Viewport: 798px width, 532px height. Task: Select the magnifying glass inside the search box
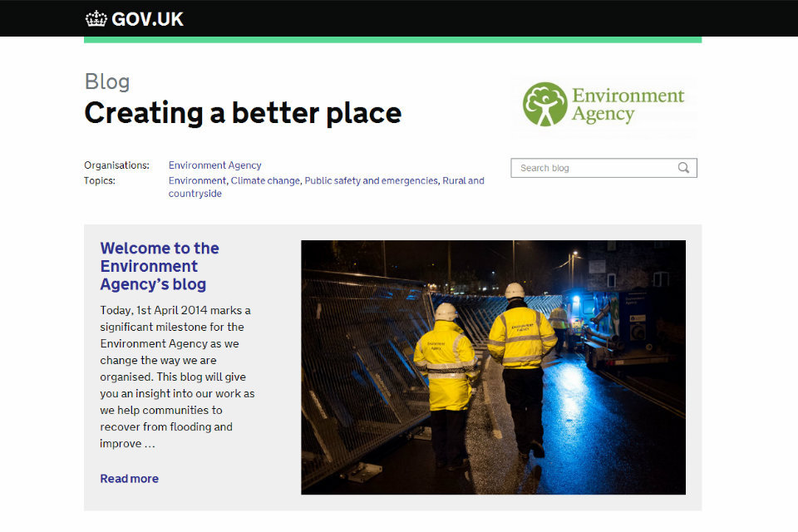683,168
